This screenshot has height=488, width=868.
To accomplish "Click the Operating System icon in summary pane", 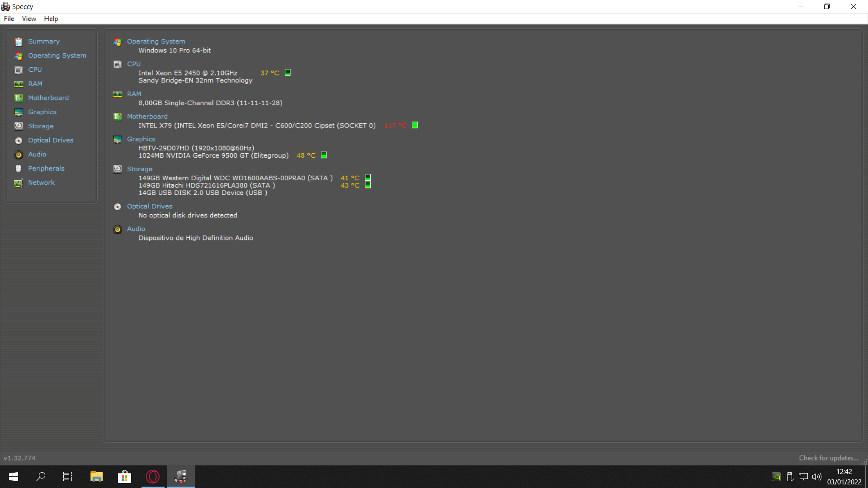I will pos(118,42).
